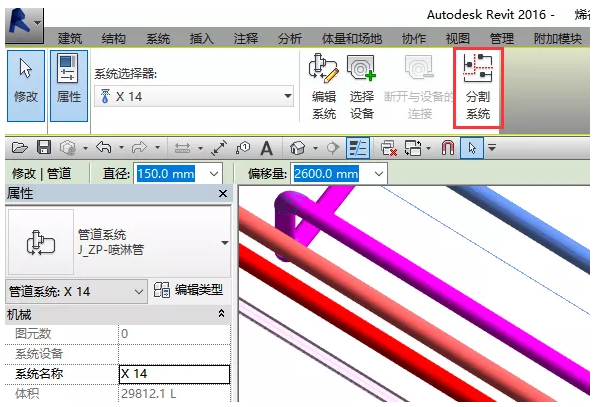Open the 协作 ribbon tab

414,38
